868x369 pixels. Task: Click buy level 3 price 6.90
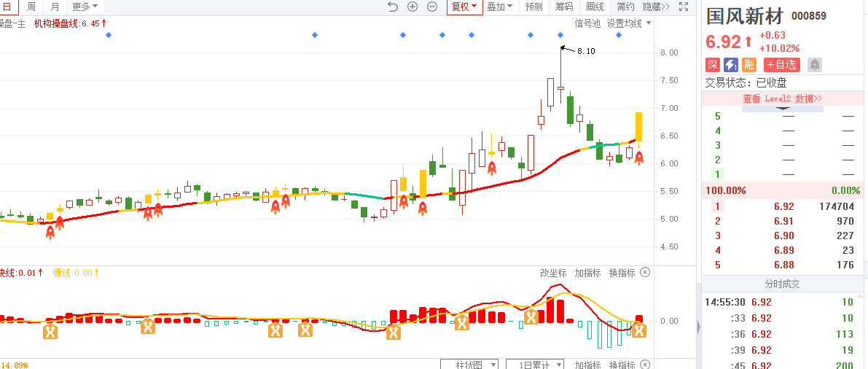784,236
